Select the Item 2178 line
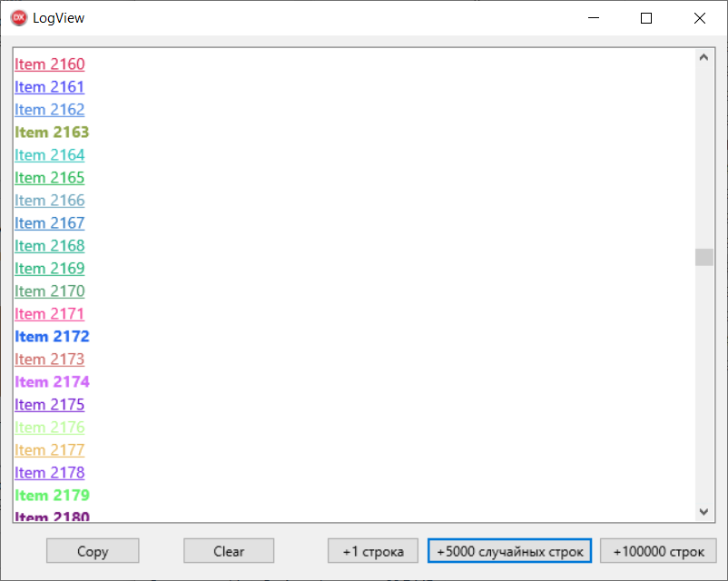This screenshot has width=728, height=581. coord(50,473)
